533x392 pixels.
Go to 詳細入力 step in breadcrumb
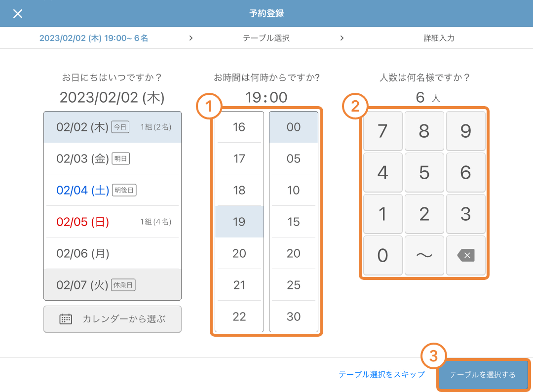[439, 38]
